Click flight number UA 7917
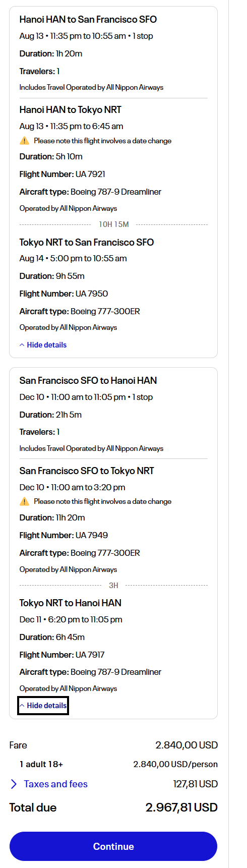This screenshot has width=247, height=868. click(62, 655)
